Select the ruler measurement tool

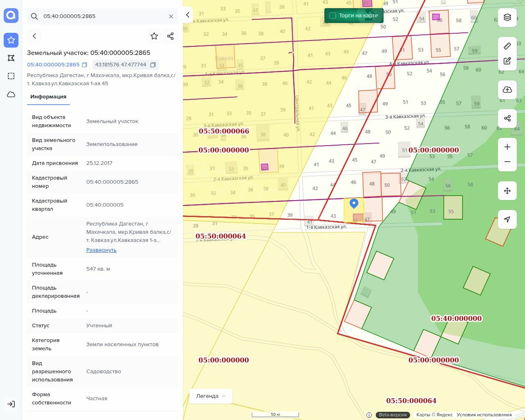click(507, 46)
